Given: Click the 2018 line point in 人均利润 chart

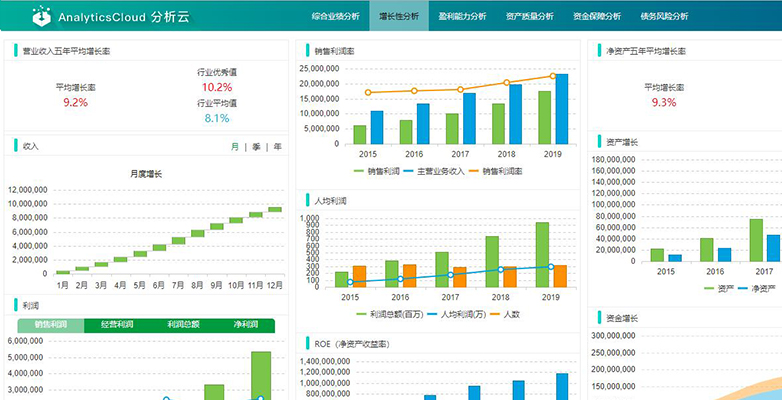Looking at the screenshot, I should (501, 269).
